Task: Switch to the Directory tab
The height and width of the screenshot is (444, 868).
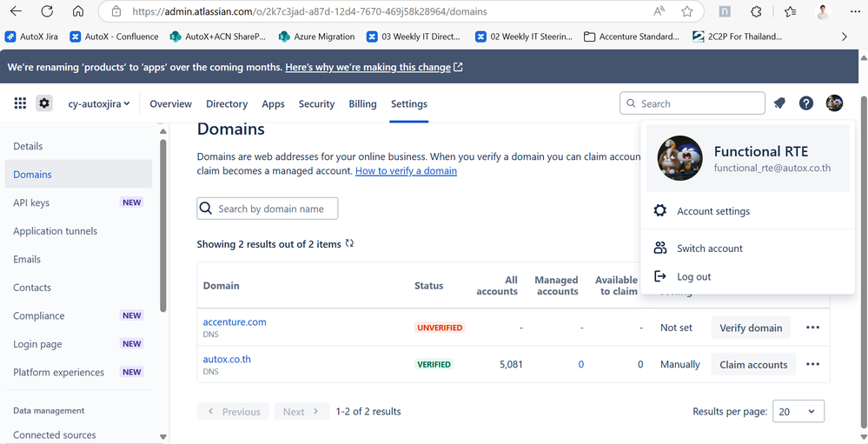Action: pyautogui.click(x=227, y=103)
